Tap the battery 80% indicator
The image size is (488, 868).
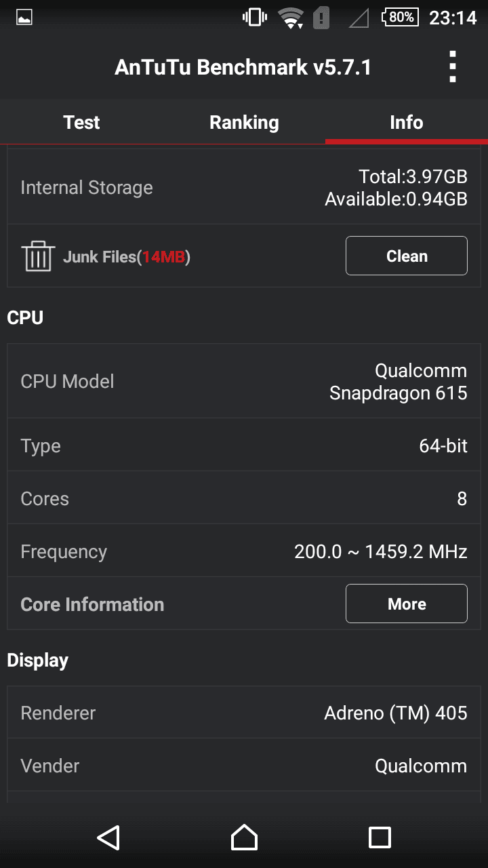coord(401,18)
